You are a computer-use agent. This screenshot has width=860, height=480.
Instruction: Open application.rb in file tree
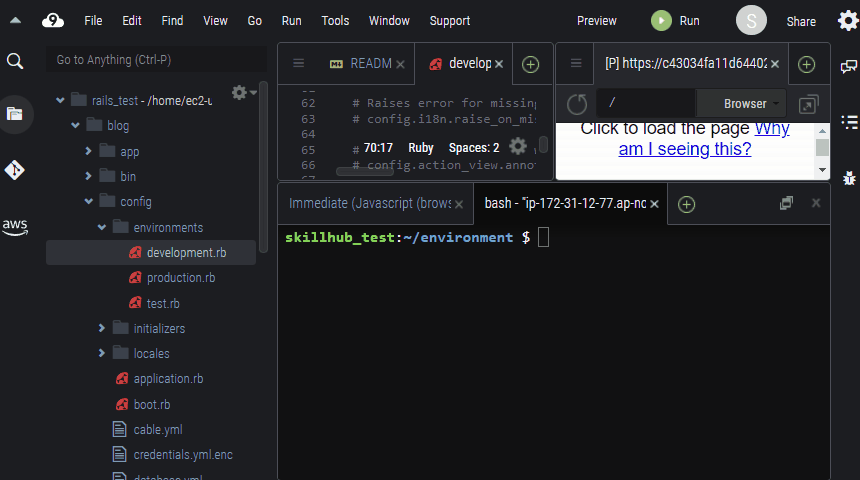[168, 379]
